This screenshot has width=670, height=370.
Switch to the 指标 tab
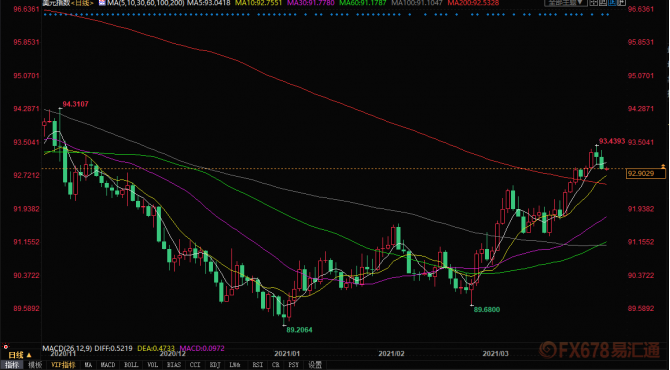tap(12, 365)
